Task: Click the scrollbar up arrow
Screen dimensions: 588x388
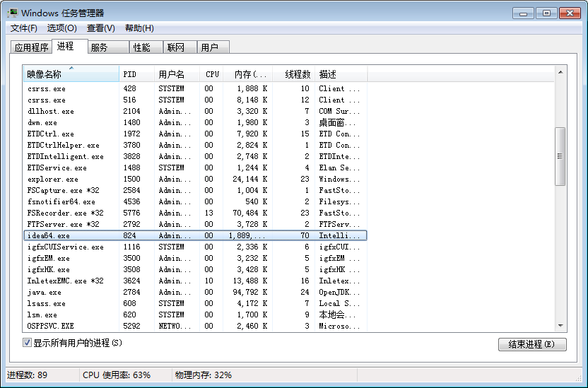Action: tap(560, 72)
